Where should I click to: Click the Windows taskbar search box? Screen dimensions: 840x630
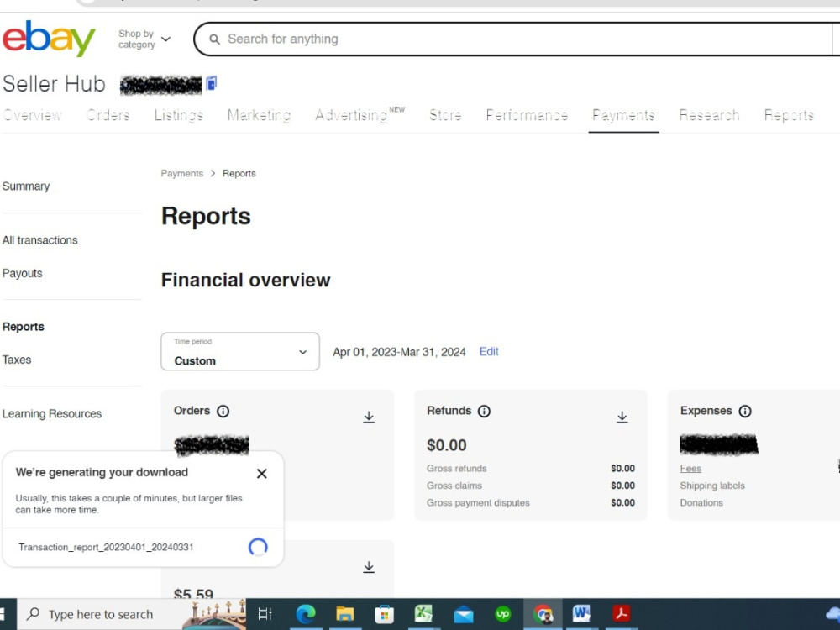[131, 614]
